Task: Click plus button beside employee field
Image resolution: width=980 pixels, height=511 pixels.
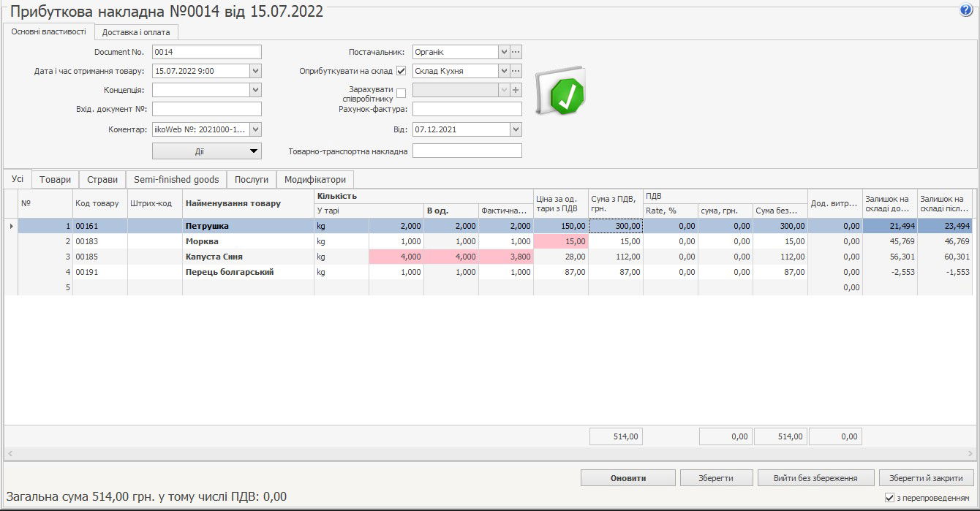Action: 516,90
